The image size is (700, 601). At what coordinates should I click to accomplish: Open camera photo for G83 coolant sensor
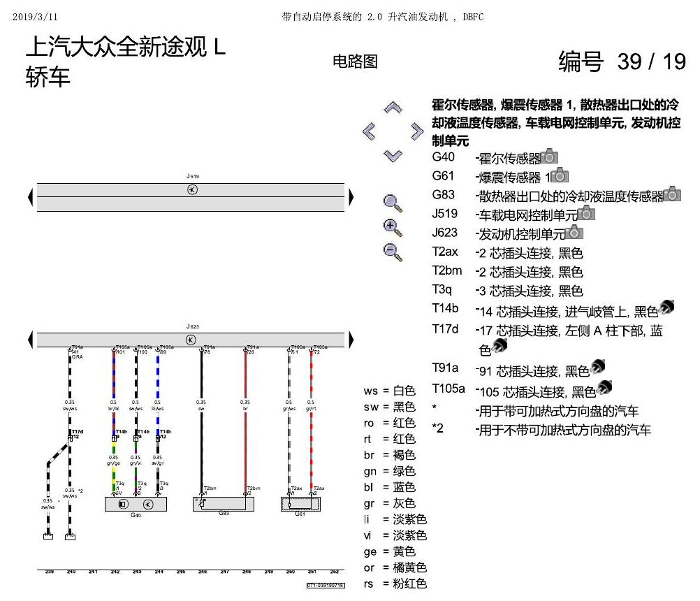coord(672,194)
